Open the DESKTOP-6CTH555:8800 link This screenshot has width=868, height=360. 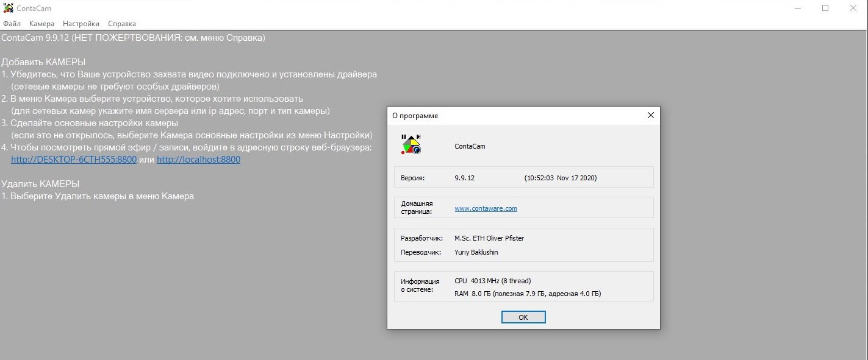coord(74,160)
